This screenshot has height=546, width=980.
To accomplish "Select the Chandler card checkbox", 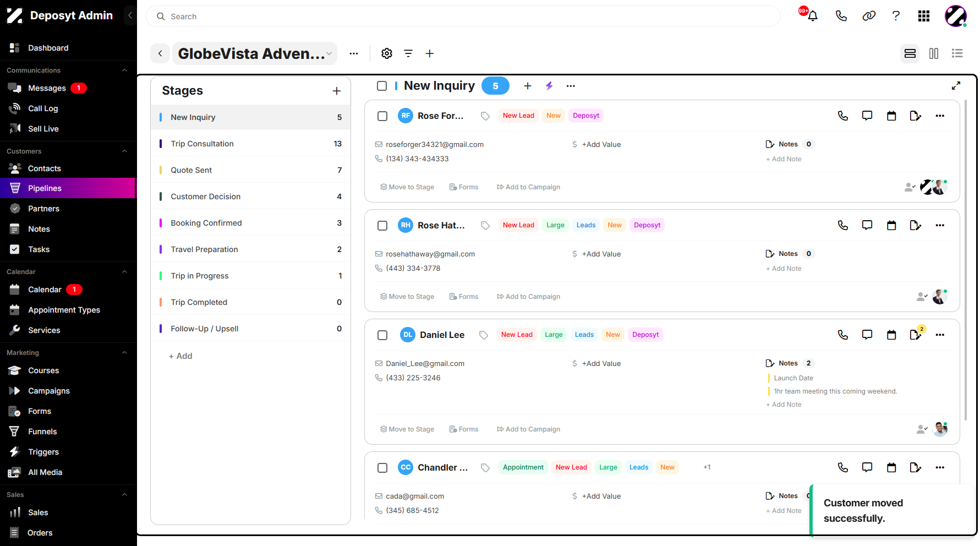I will (x=382, y=468).
